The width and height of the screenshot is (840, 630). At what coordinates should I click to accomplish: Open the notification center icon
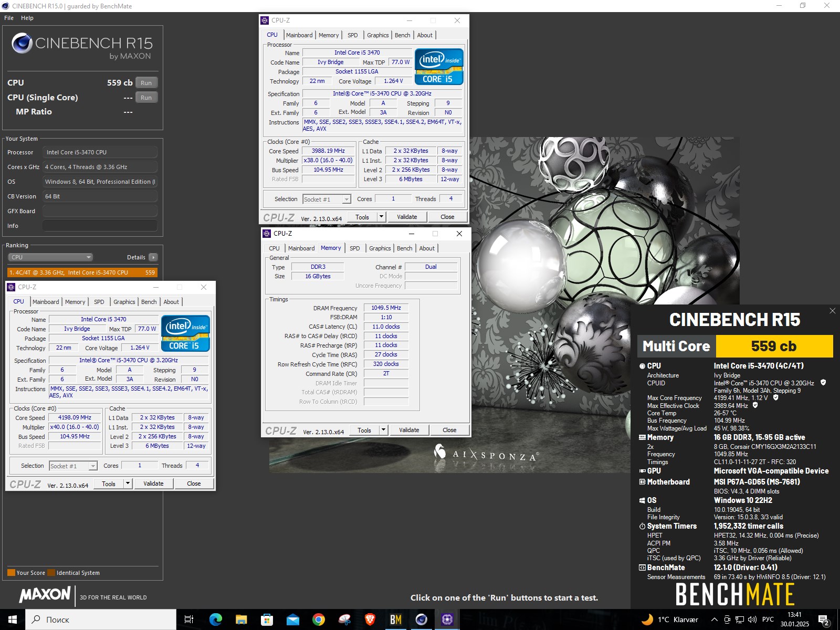(824, 620)
